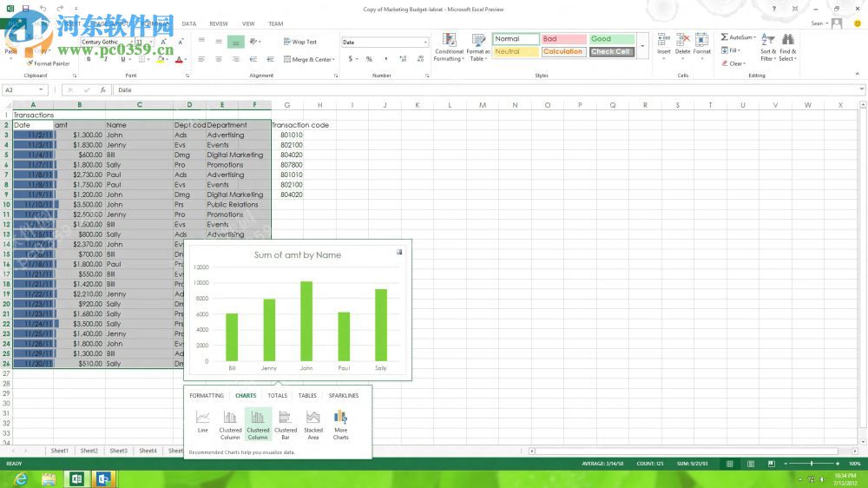This screenshot has width=868, height=488.
Task: Switch to TABLES in Quick Analysis
Action: click(307, 395)
